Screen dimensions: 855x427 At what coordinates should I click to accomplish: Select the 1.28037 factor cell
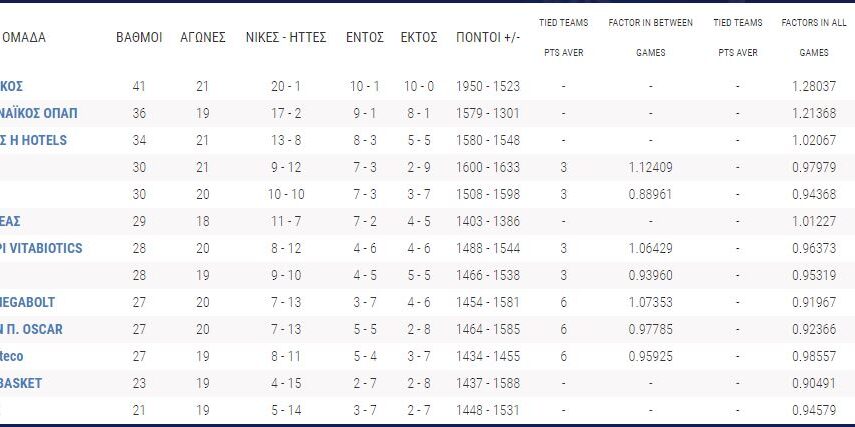[x=814, y=87]
